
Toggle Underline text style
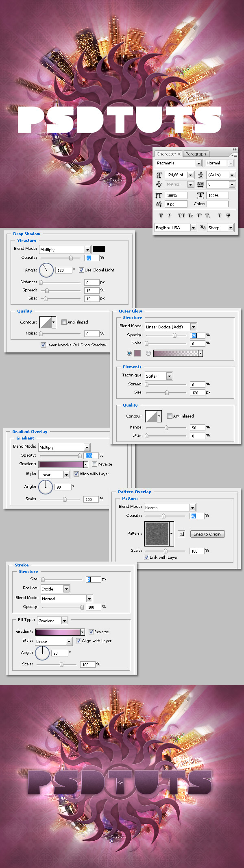click(x=220, y=216)
